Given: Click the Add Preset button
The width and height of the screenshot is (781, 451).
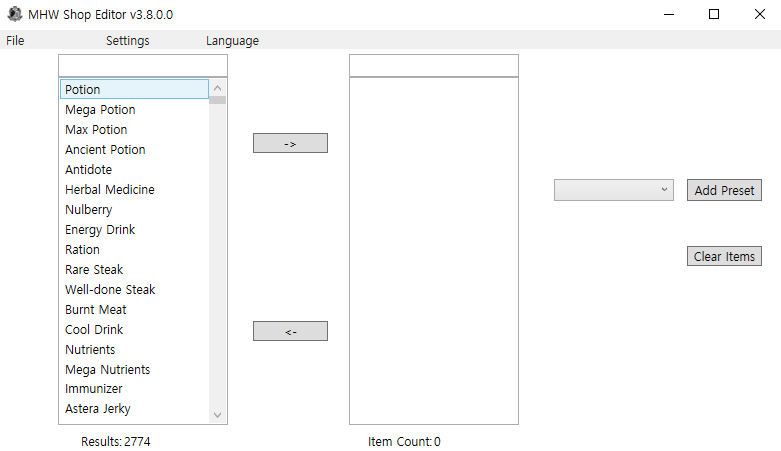Looking at the screenshot, I should point(724,190).
